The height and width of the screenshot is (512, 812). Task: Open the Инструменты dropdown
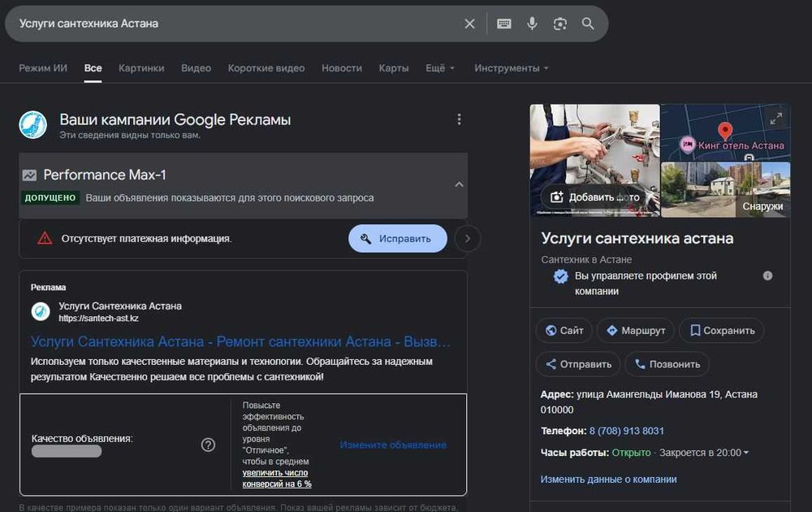(x=511, y=68)
